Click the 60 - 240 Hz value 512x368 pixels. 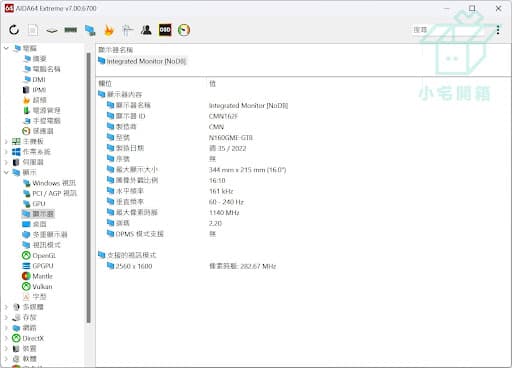point(226,202)
